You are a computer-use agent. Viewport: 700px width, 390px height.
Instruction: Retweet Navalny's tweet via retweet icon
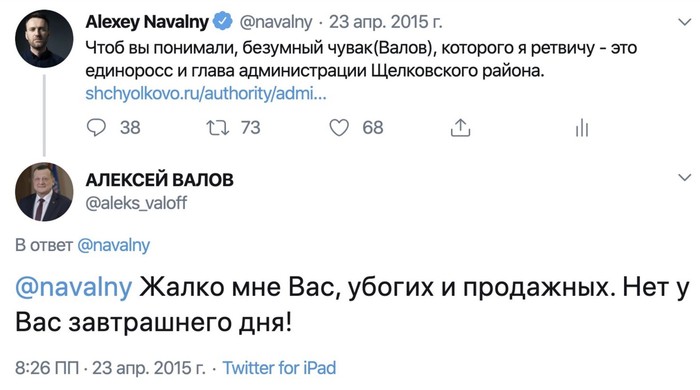218,128
